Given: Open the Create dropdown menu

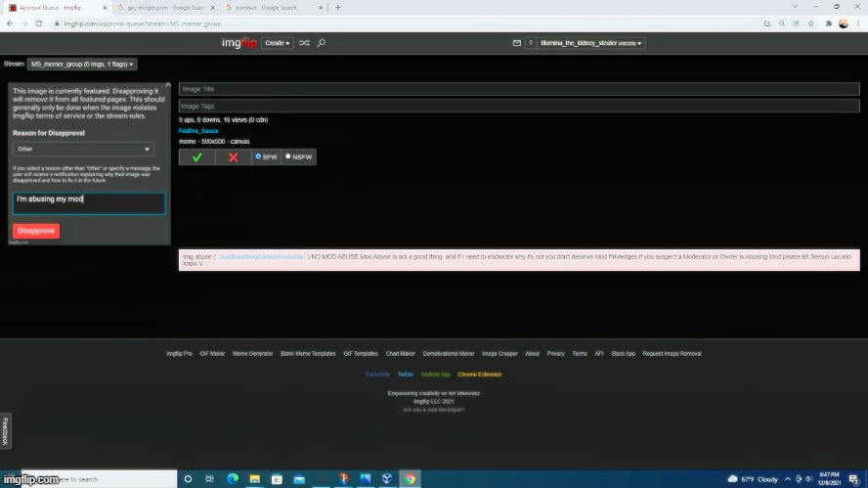Looking at the screenshot, I should click(x=279, y=43).
